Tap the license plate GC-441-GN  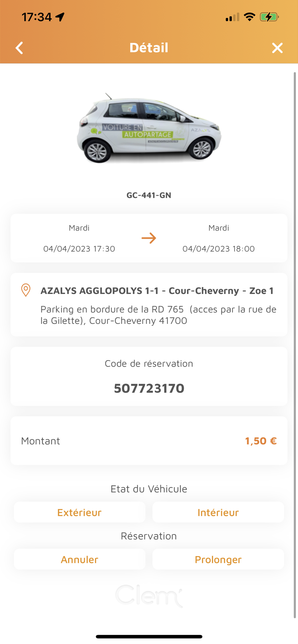pyautogui.click(x=149, y=195)
